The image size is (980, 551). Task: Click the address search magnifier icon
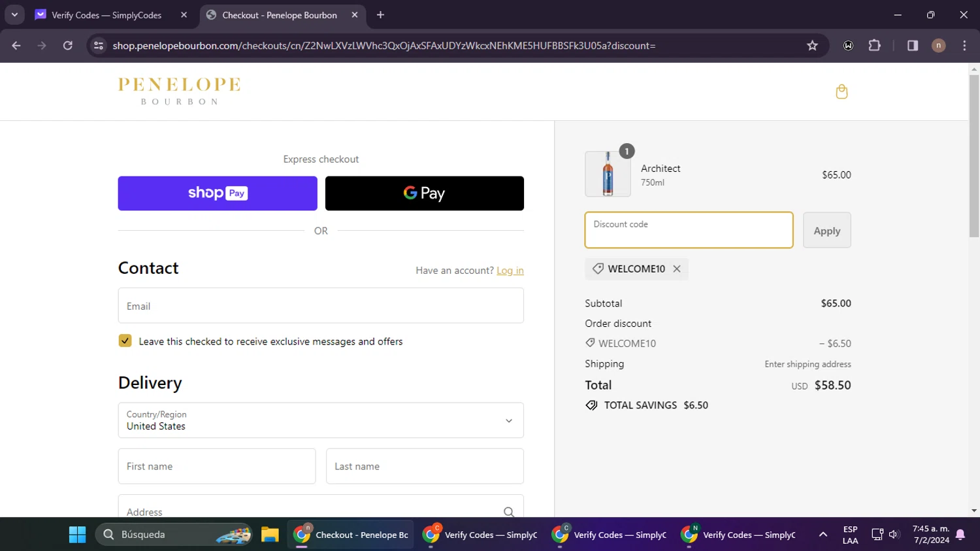(509, 512)
